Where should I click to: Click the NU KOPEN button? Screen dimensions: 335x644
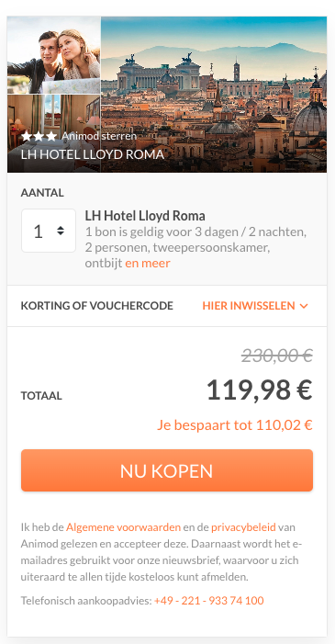[x=167, y=470]
